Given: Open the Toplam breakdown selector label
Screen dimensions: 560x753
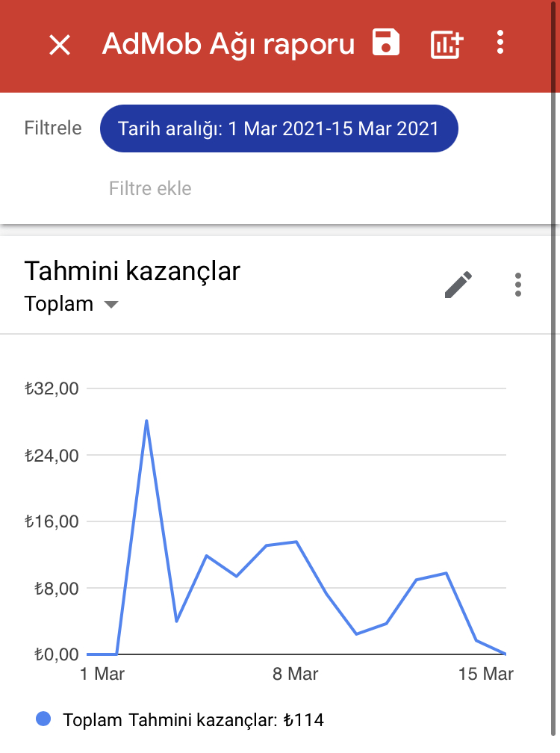Looking at the screenshot, I should pyautogui.click(x=58, y=304).
